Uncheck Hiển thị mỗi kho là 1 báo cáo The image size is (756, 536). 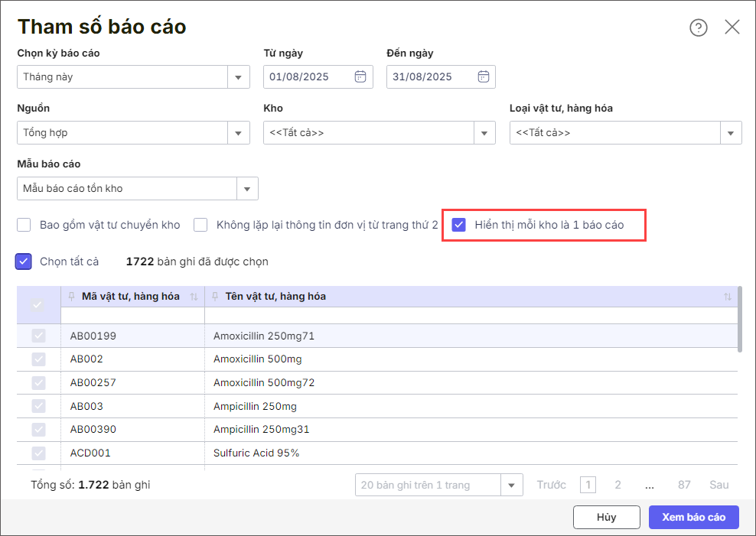click(x=459, y=225)
